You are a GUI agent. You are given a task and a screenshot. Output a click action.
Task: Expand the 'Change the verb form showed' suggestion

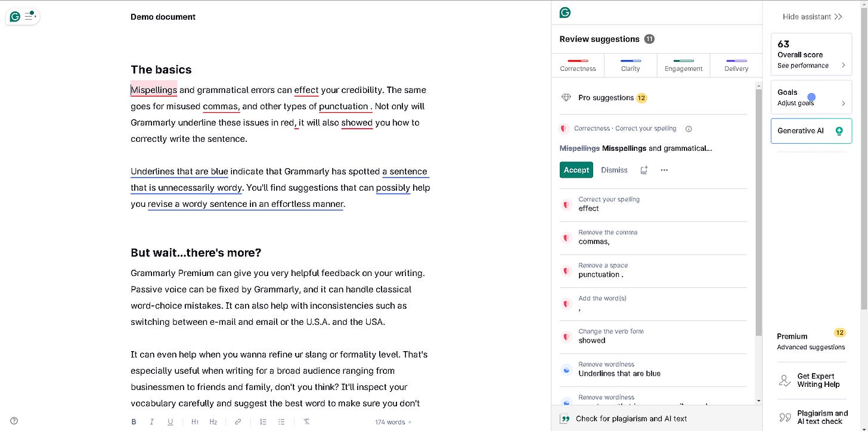click(653, 336)
